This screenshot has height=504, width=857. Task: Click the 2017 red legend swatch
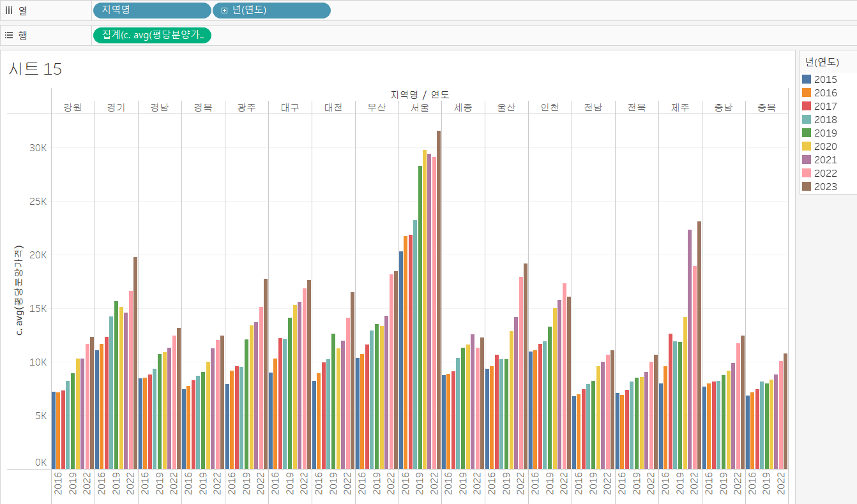806,106
